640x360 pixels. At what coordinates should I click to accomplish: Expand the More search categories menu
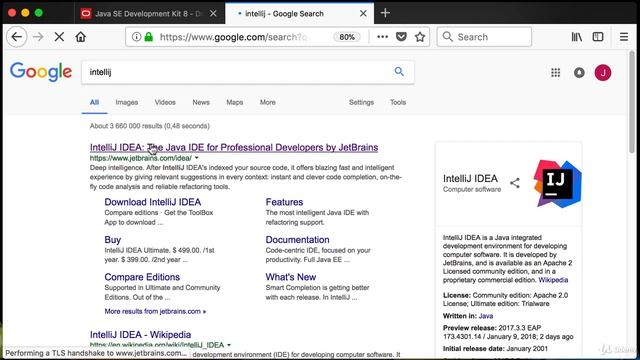268,102
